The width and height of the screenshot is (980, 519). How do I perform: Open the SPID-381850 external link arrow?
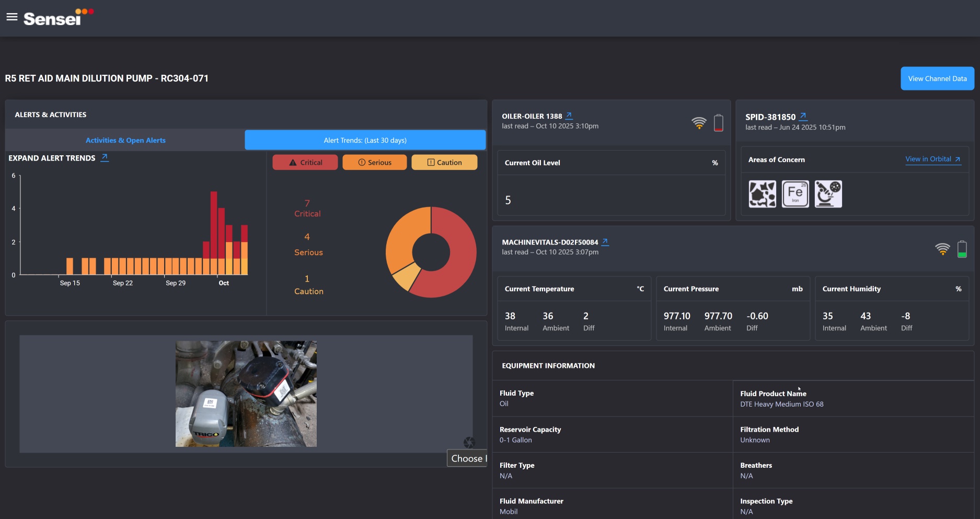(803, 116)
